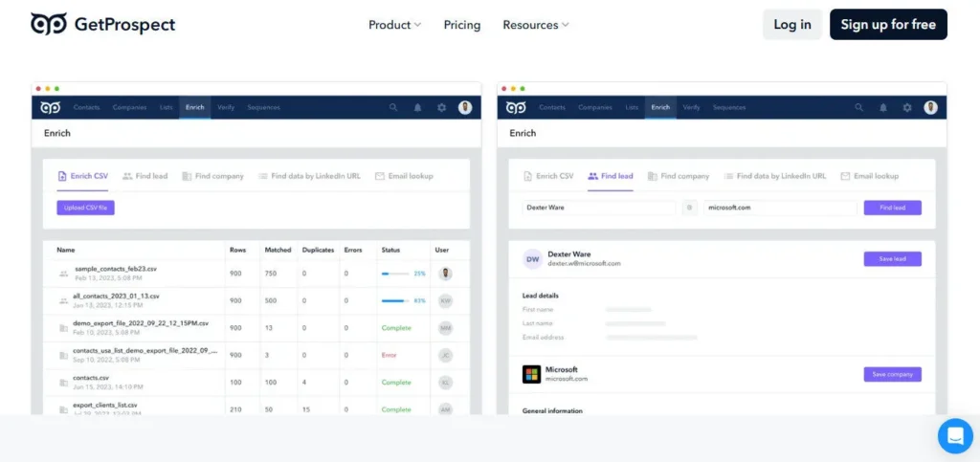Click the folder icon beside contacts.csv
This screenshot has width=980, height=462.
(x=63, y=382)
